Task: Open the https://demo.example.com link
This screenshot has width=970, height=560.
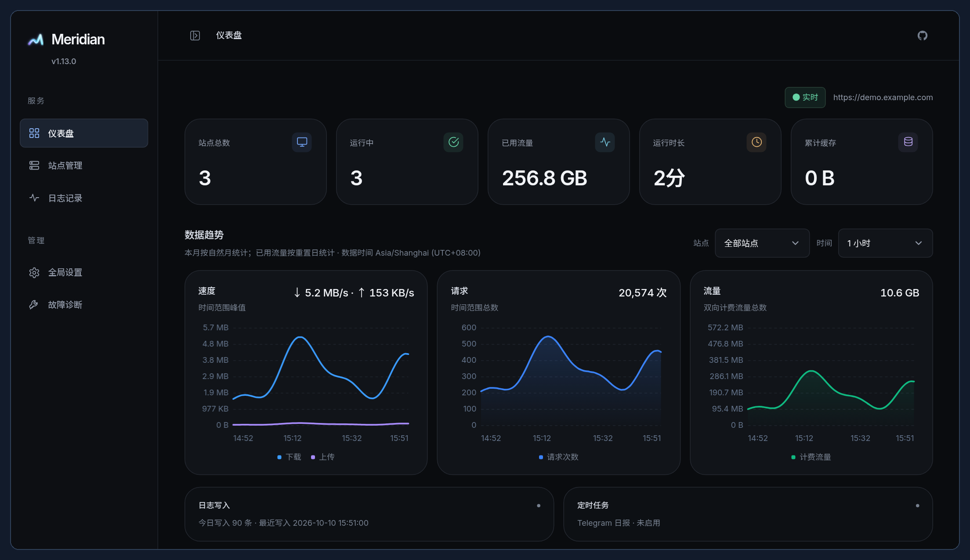Action: (x=883, y=98)
